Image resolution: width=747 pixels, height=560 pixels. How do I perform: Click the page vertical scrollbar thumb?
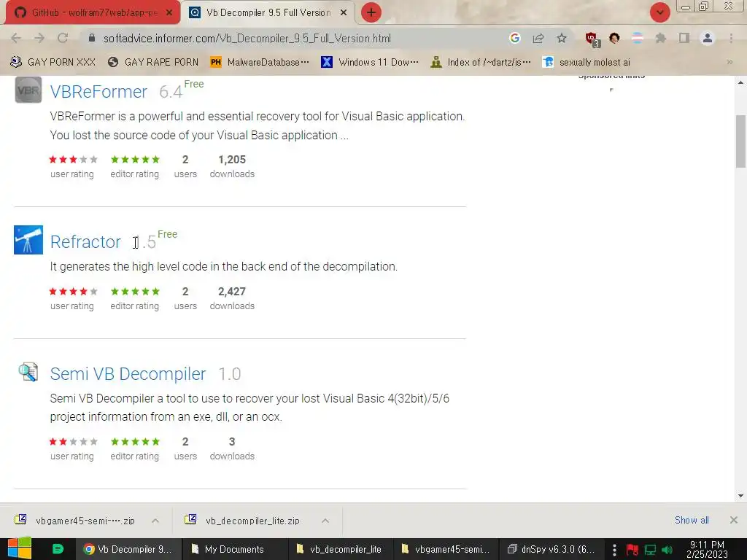tap(740, 141)
